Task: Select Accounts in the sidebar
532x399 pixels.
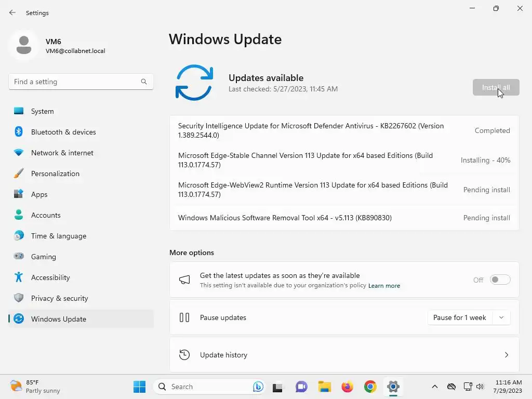Action: [81, 215]
